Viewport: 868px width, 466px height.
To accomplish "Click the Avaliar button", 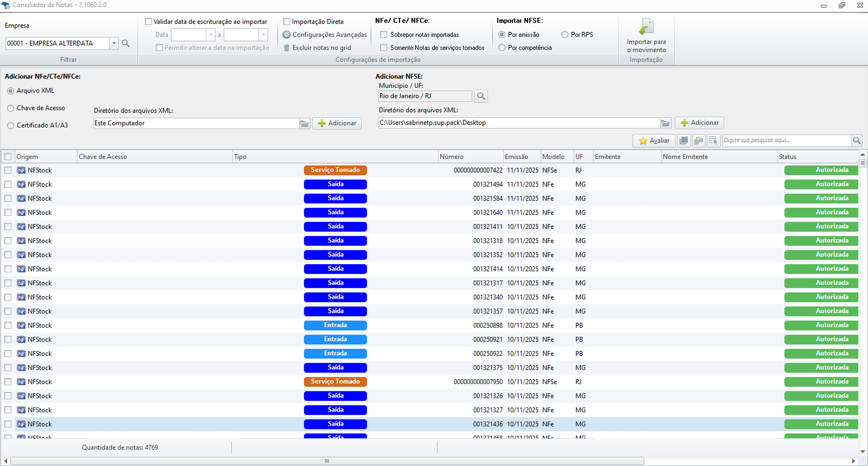I will coord(654,141).
